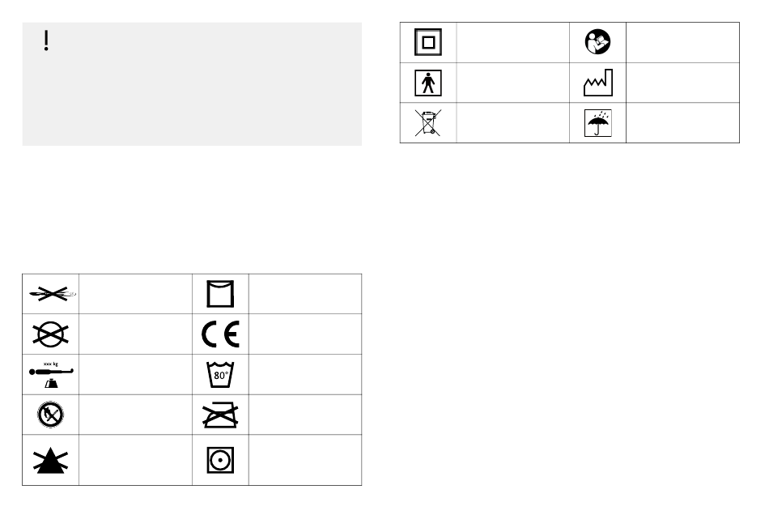
Task: Click the grey notice box area
Action: (193, 84)
